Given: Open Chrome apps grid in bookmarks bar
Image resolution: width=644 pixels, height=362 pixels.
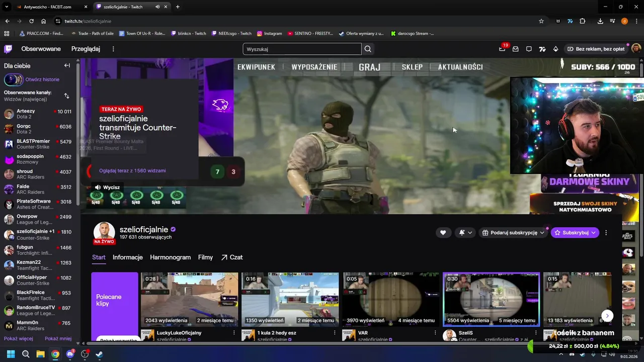Looking at the screenshot, I should pyautogui.click(x=7, y=33).
